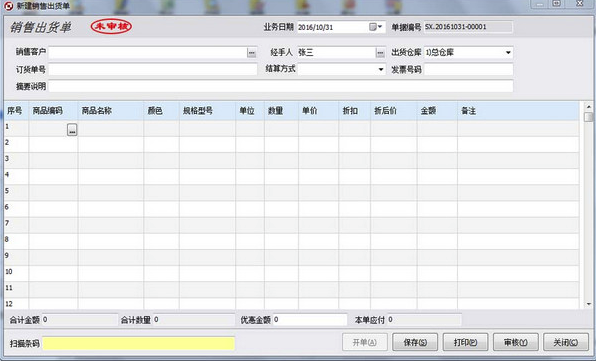The height and width of the screenshot is (361, 596).
Task: Open the 经手人 lookup ellipsis button
Action: (x=380, y=53)
